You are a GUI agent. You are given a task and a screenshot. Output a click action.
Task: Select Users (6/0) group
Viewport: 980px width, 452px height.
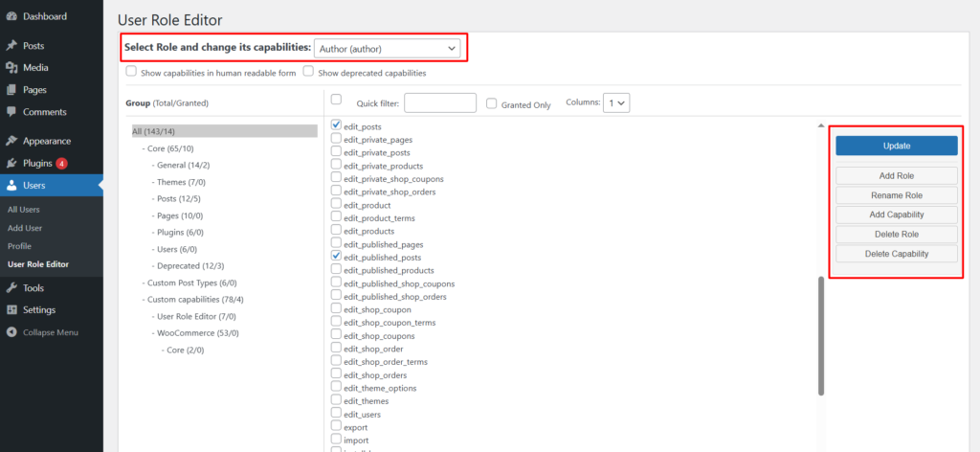(175, 249)
